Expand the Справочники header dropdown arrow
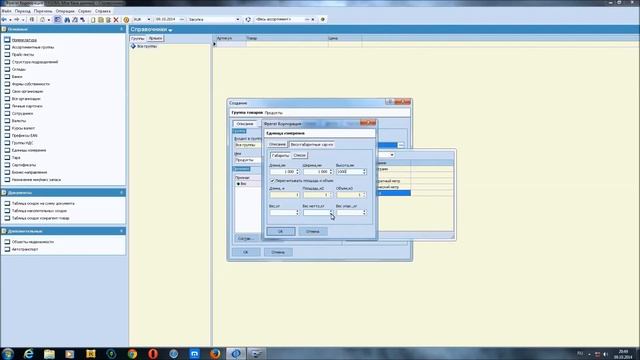The image size is (640, 360). (x=170, y=30)
